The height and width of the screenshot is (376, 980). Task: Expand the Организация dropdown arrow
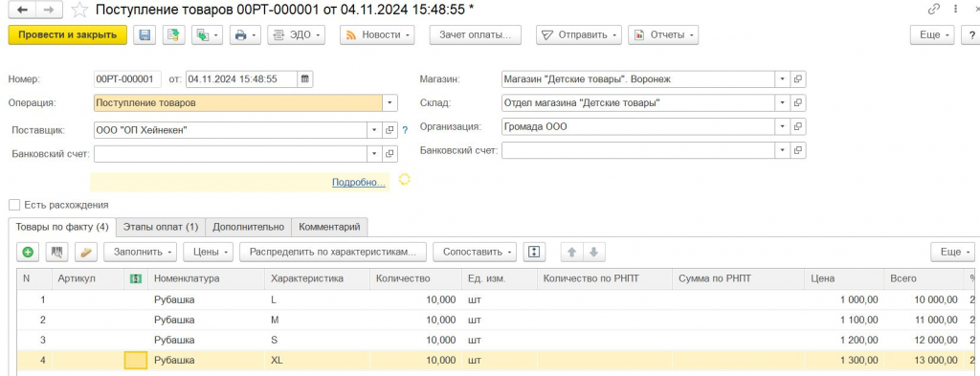783,127
